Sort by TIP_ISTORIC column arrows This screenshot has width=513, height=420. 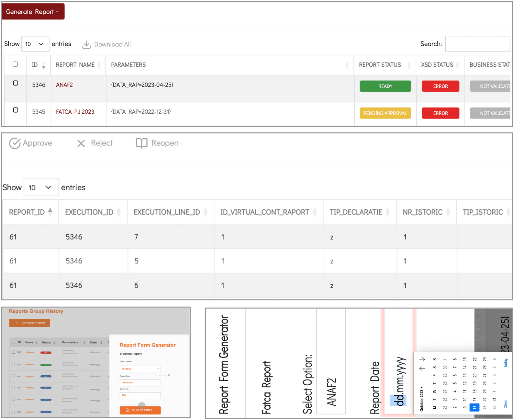click(508, 212)
